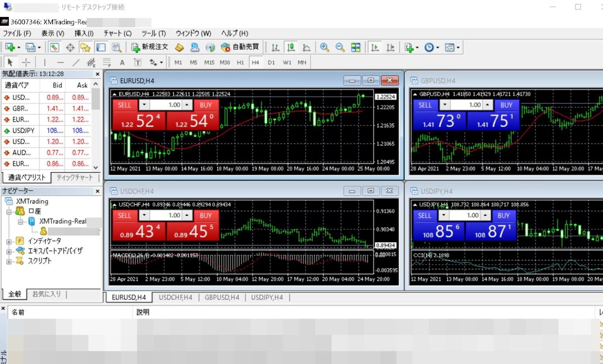Click the USDCHF lot volume field
The height and width of the screenshot is (364, 603).
166,215
